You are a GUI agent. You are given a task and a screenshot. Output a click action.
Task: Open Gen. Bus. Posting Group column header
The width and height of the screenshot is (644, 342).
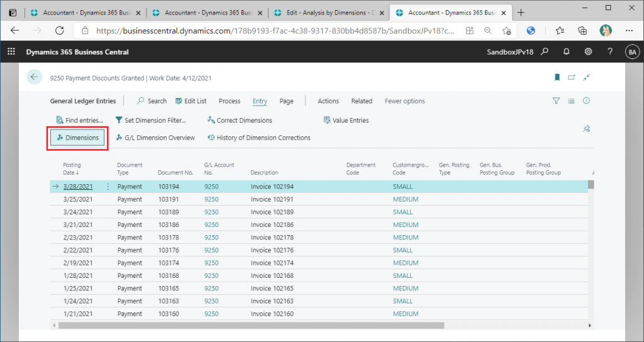click(497, 168)
